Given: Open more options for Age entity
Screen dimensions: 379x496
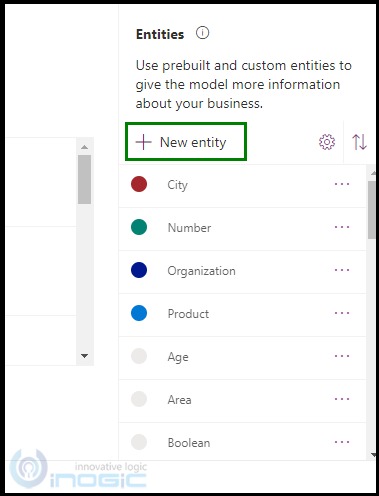Looking at the screenshot, I should click(342, 356).
